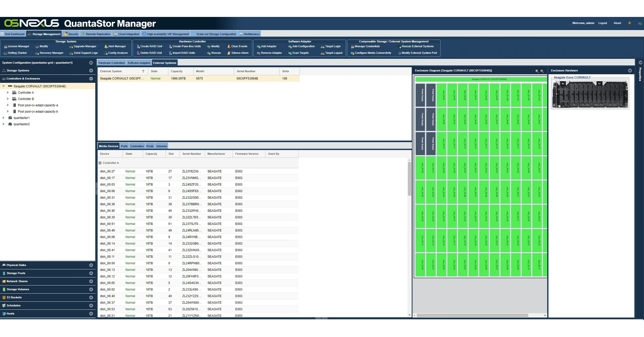Viewport: 644px width, 337px height.
Task: Collapse the Controllers & Enclosures section
Action: [91, 79]
